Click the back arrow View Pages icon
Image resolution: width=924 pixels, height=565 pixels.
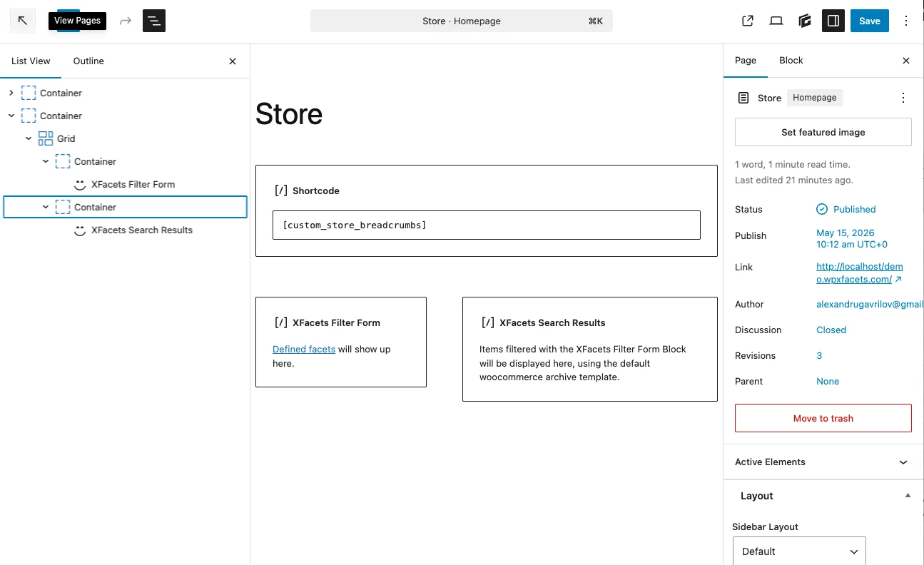pyautogui.click(x=23, y=21)
